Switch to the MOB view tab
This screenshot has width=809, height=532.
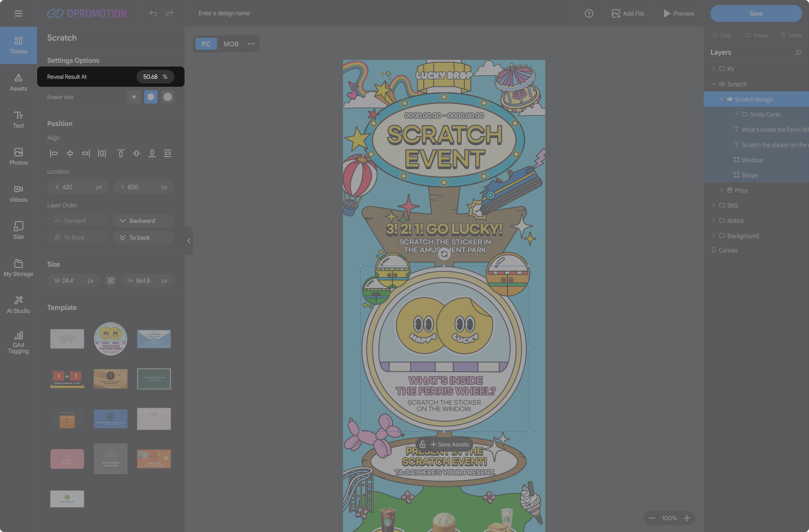tap(231, 44)
